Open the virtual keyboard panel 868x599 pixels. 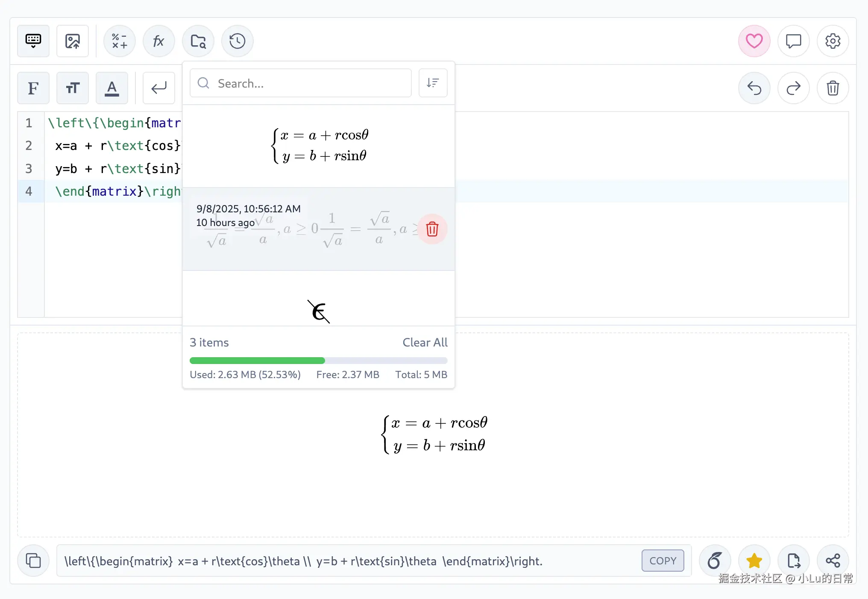pos(33,41)
